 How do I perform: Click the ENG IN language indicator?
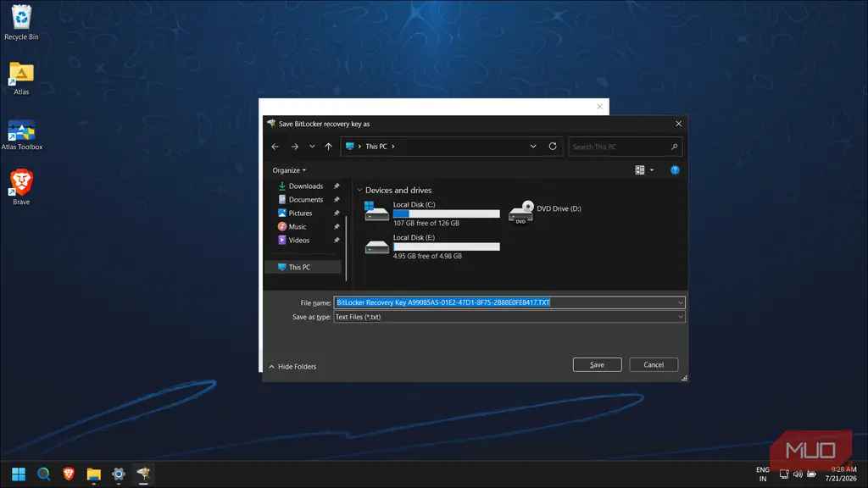click(x=763, y=474)
